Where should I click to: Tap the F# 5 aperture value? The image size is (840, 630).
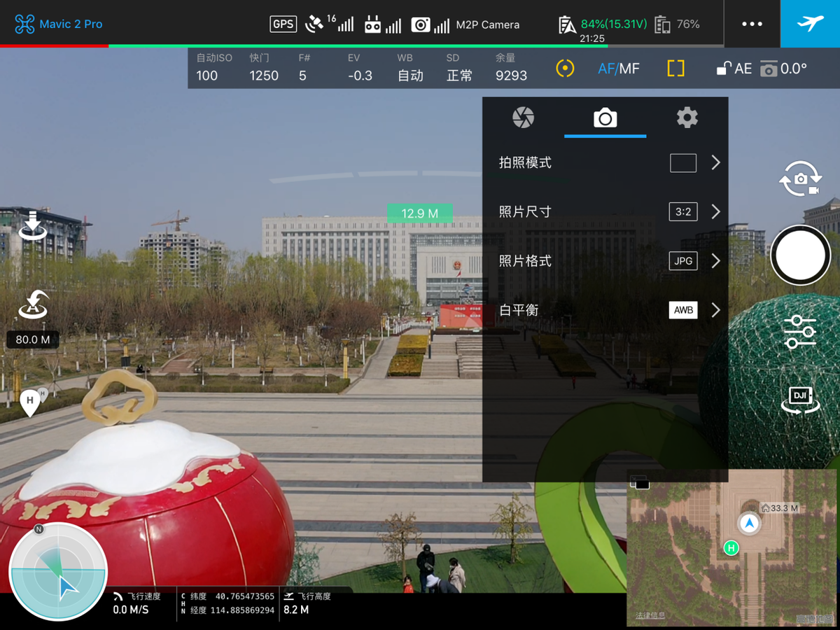[304, 68]
